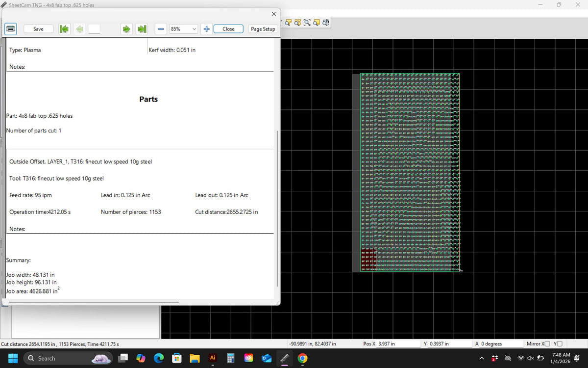The image size is (588, 368).
Task: Click the zoom to machine table icon
Action: tap(326, 22)
